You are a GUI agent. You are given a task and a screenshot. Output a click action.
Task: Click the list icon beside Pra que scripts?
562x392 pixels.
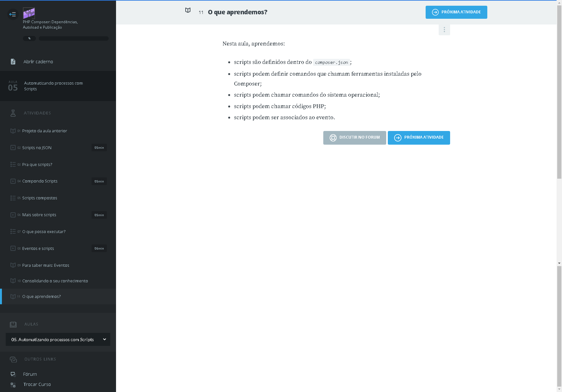pos(13,164)
